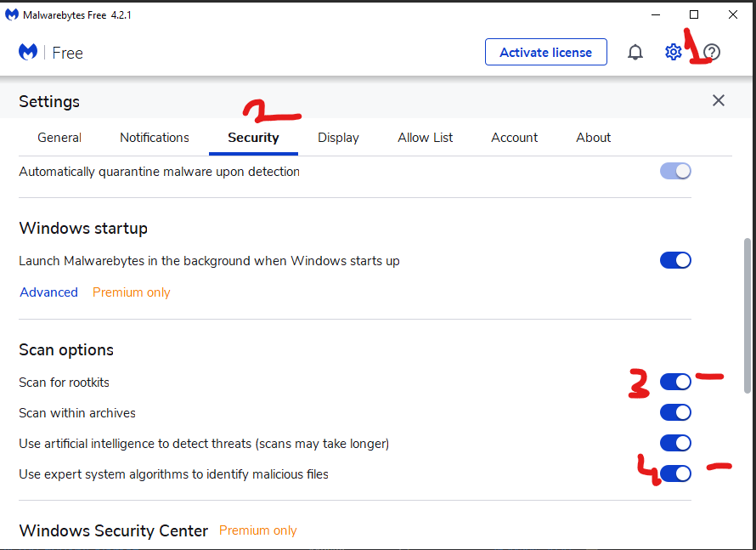
Task: Click the Activate license button
Action: [546, 52]
